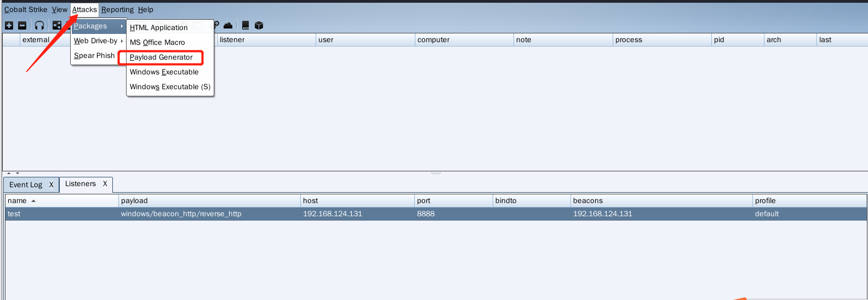Open the Help menu
Screen dimensions: 868x300
pos(146,9)
